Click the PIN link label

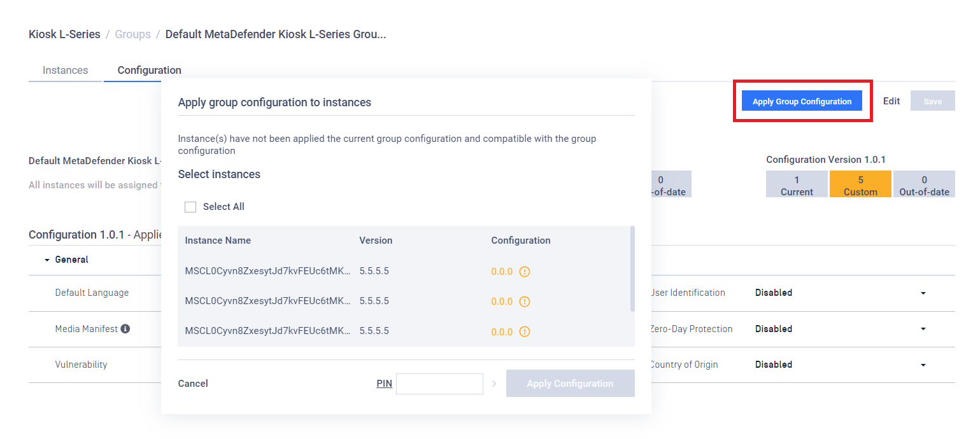pos(385,384)
